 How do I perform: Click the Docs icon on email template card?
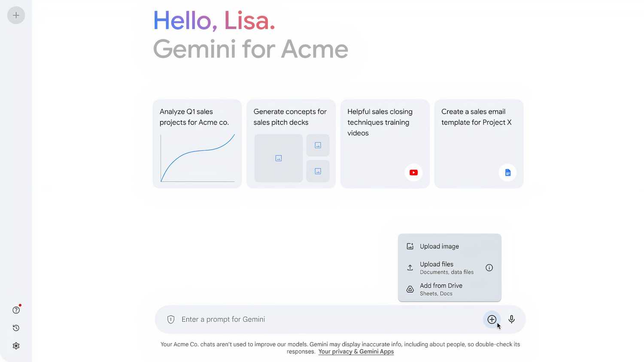point(507,172)
